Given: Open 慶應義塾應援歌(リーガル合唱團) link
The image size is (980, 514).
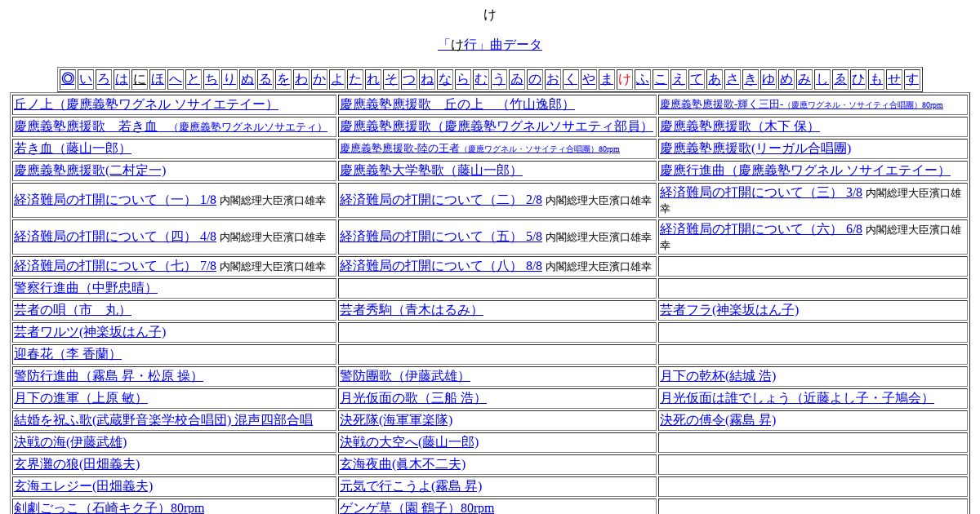Looking at the screenshot, I should (x=755, y=148).
